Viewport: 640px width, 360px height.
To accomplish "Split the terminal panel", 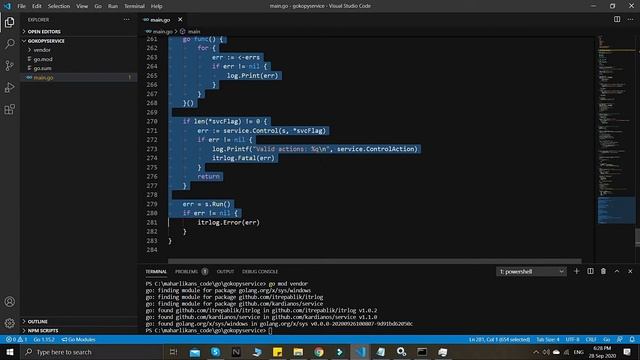I will click(x=590, y=271).
